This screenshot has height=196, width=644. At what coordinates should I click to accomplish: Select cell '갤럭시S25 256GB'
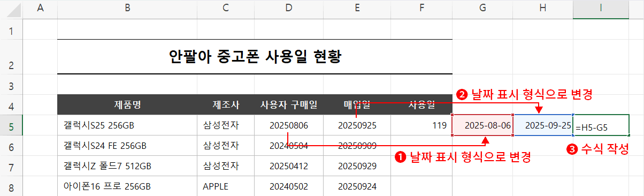pyautogui.click(x=127, y=125)
